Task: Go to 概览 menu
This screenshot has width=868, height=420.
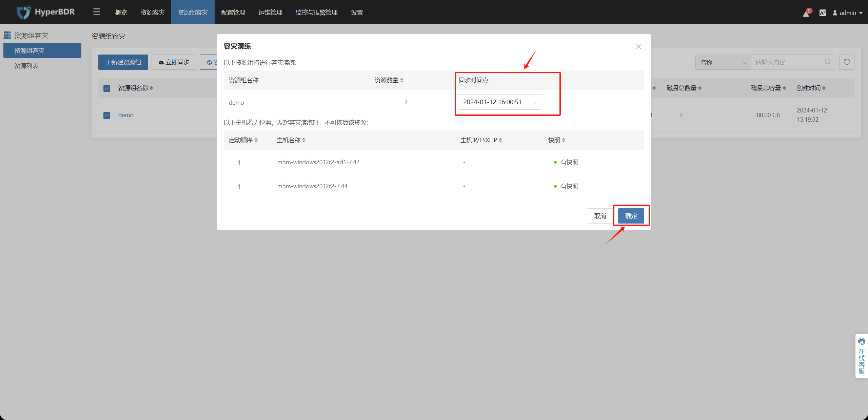Action: [x=121, y=12]
